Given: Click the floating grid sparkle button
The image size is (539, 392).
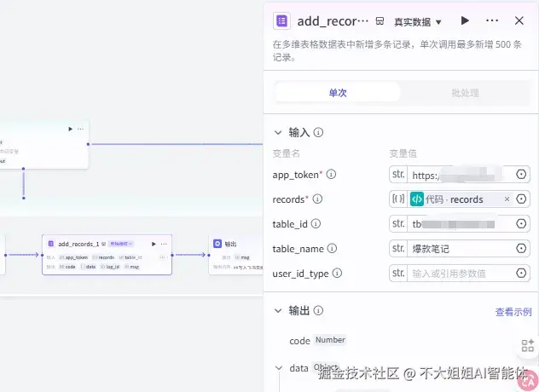Looking at the screenshot, I should coord(528,345).
